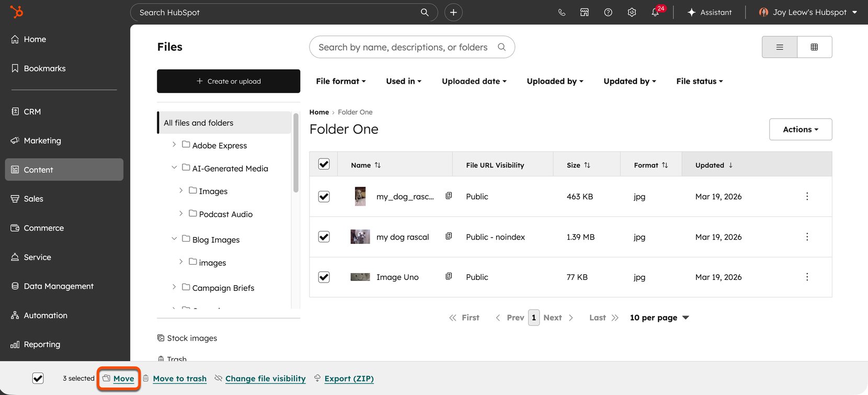Screen dimensions: 868x395
Task: Click Move to trash link
Action: [180, 378]
